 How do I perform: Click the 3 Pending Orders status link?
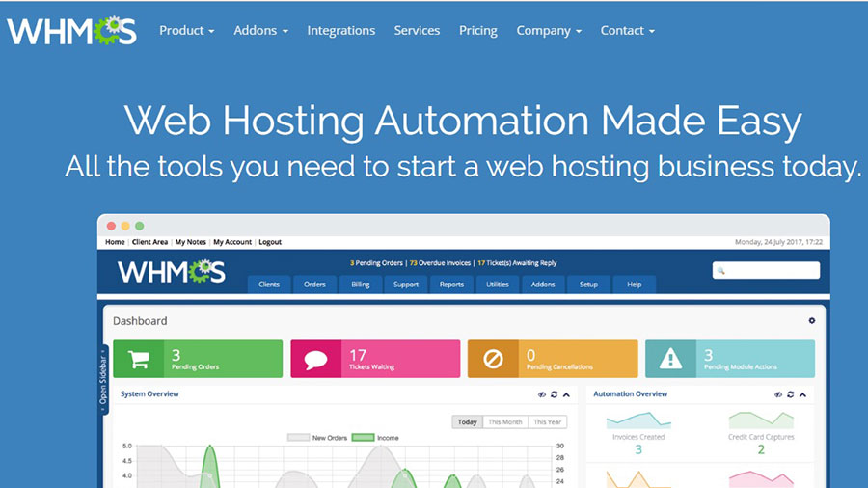click(376, 263)
